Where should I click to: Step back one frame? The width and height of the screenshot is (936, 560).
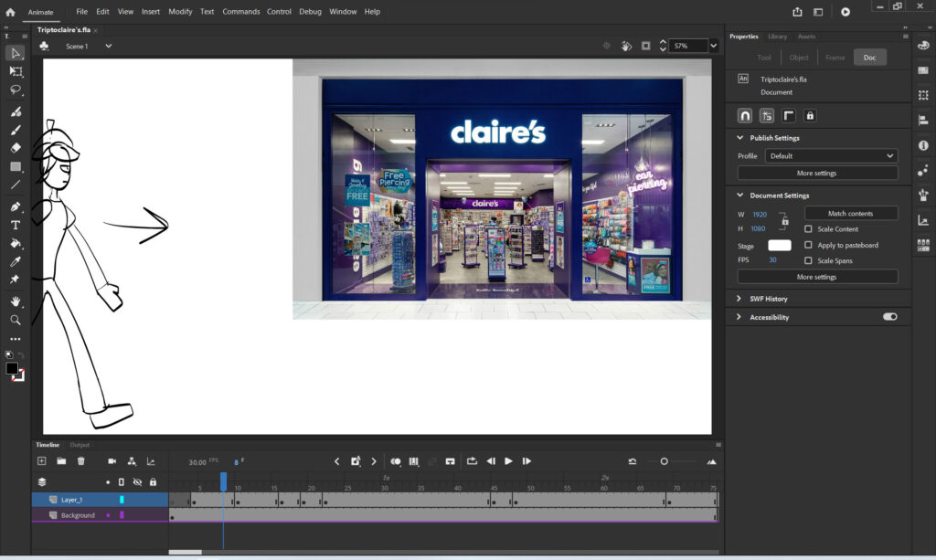pyautogui.click(x=491, y=461)
